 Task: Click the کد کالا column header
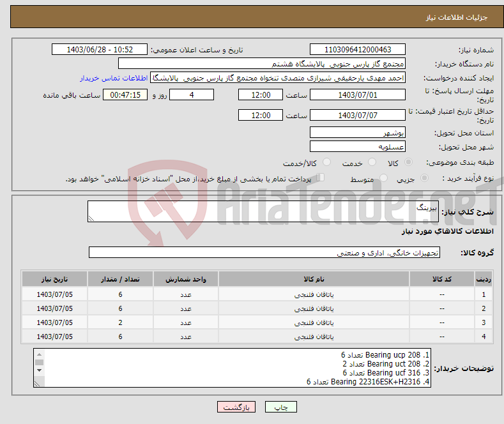[441, 279]
